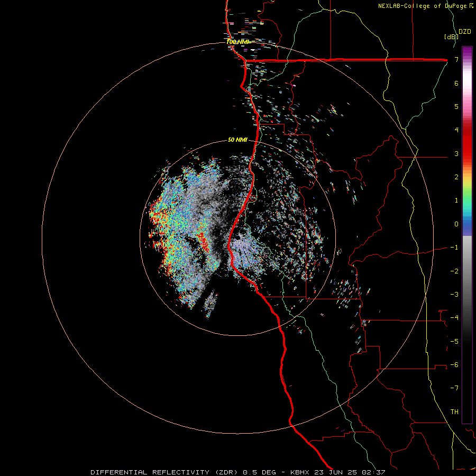Click the 50 NMI range ring label
Screen dimensions: 476x476
tap(237, 140)
